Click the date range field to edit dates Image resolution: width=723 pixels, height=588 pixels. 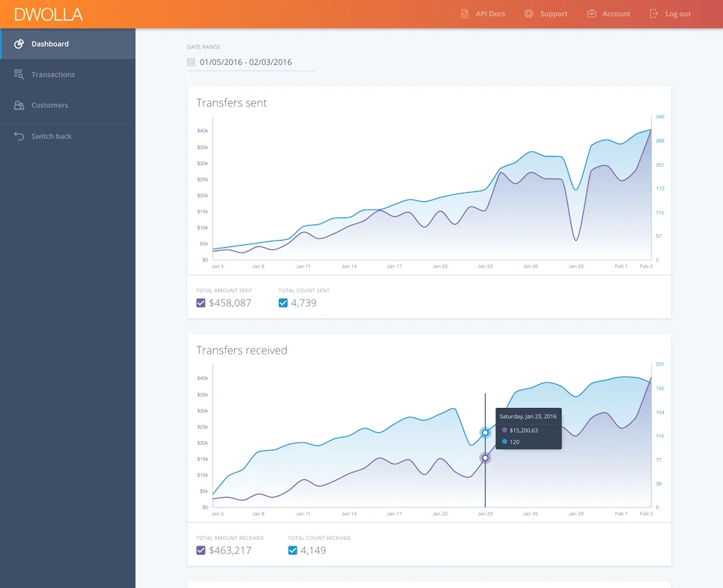(x=247, y=62)
